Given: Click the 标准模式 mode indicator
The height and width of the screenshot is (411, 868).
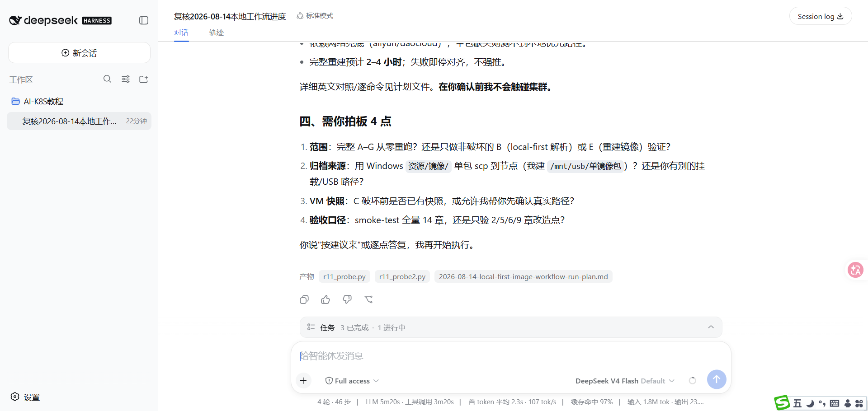Looking at the screenshot, I should [315, 16].
